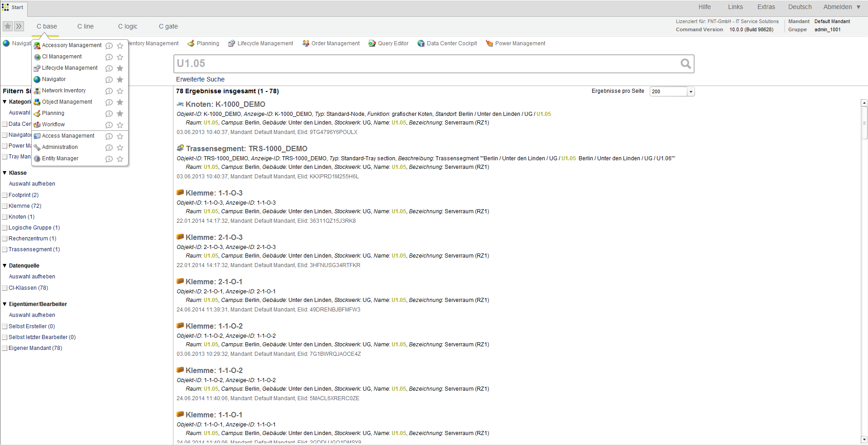The image size is (868, 445).
Task: Collapse the Datenquelle filter section
Action: (x=5, y=266)
